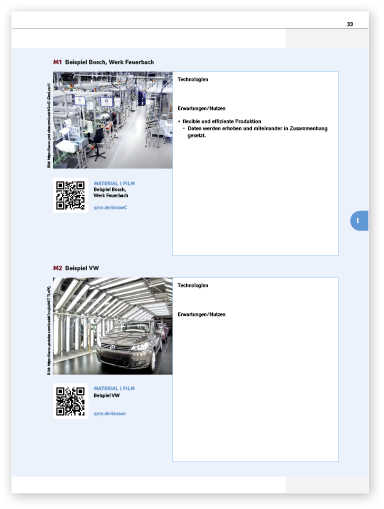Click the Technologien heading in the Bosch box
384x509 pixels.
(193, 79)
